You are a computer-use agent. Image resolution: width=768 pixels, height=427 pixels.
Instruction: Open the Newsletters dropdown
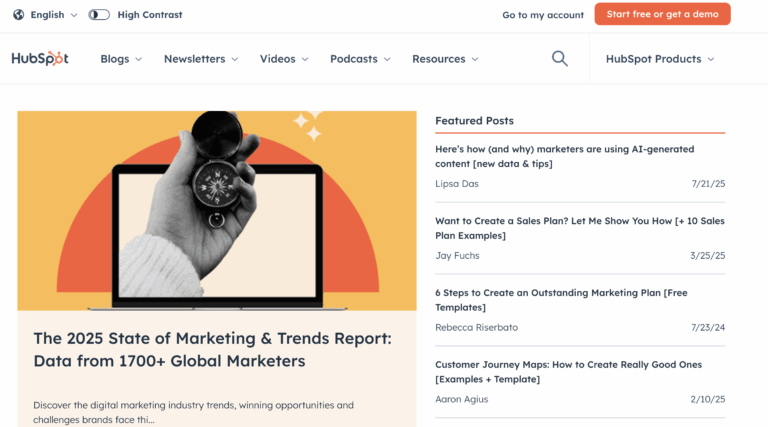201,59
